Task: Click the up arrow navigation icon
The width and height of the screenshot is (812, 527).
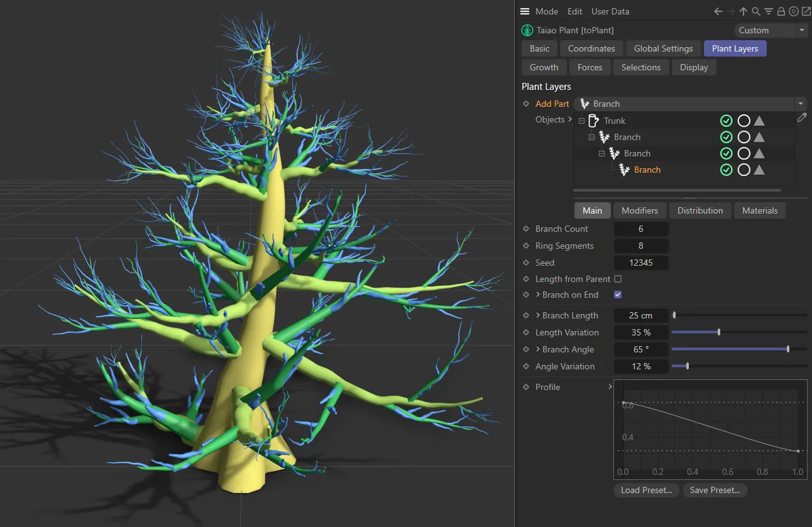Action: point(743,11)
